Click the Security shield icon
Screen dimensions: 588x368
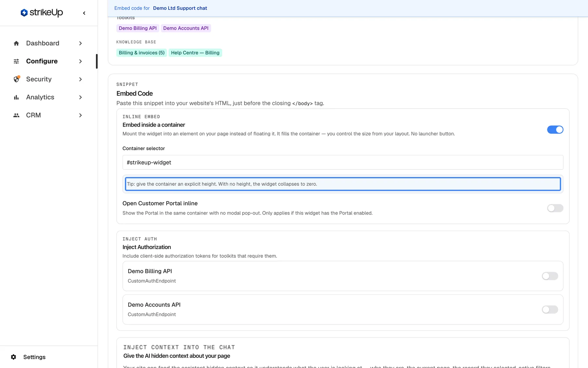(16, 79)
